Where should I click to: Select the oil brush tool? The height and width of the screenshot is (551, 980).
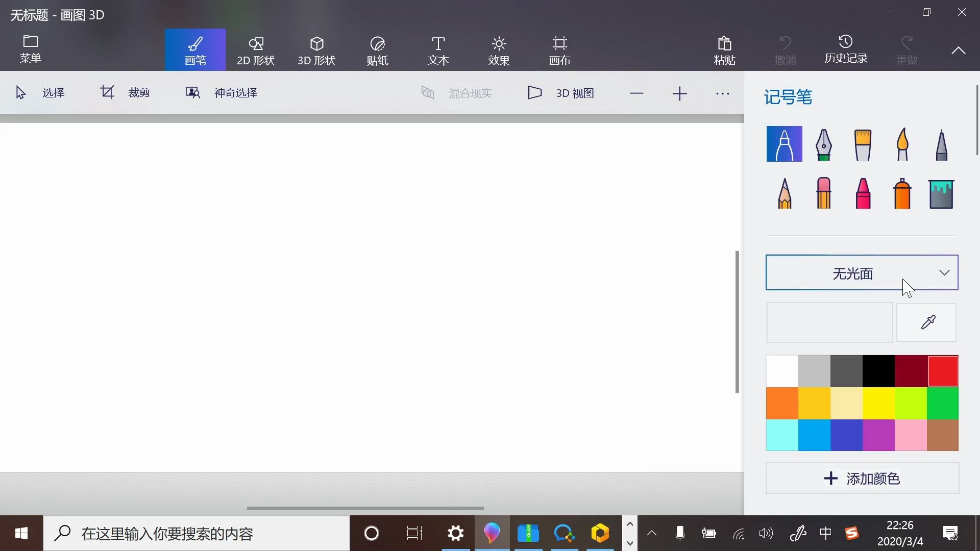tap(863, 144)
